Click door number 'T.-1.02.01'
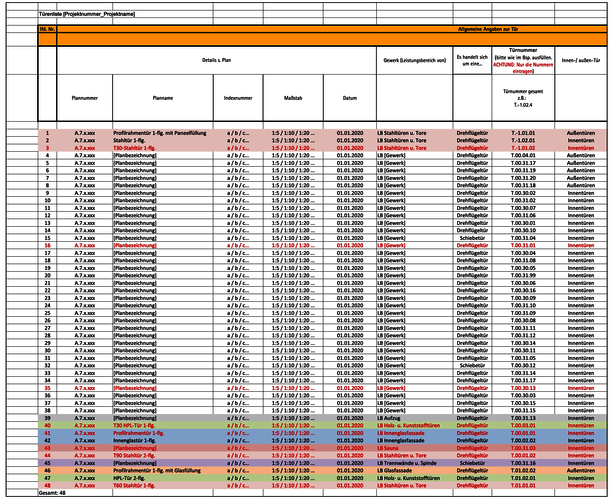The image size is (612, 500). coord(523,140)
